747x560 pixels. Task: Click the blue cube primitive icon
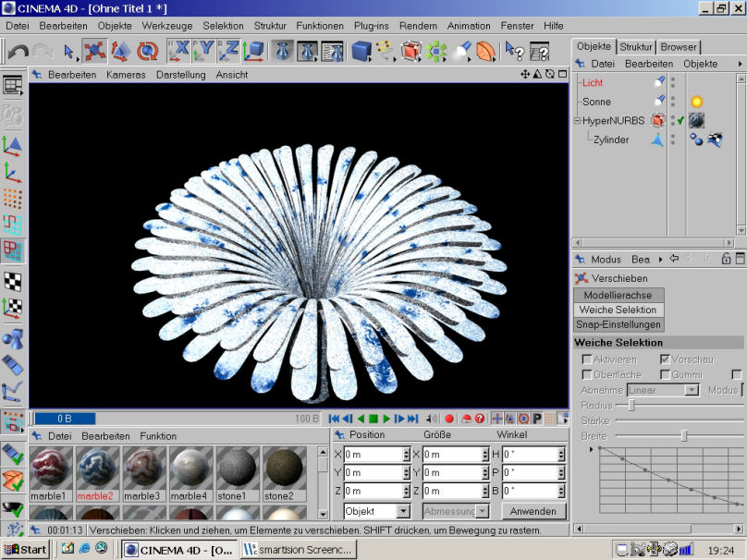361,51
